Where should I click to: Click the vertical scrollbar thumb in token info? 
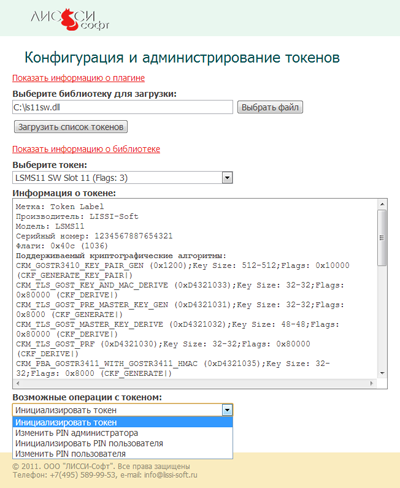(x=382, y=237)
